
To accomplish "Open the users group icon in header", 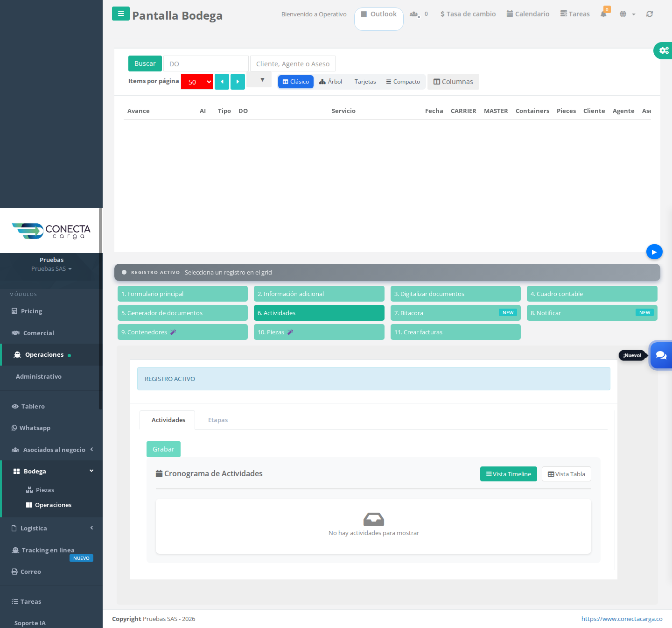I will point(414,14).
